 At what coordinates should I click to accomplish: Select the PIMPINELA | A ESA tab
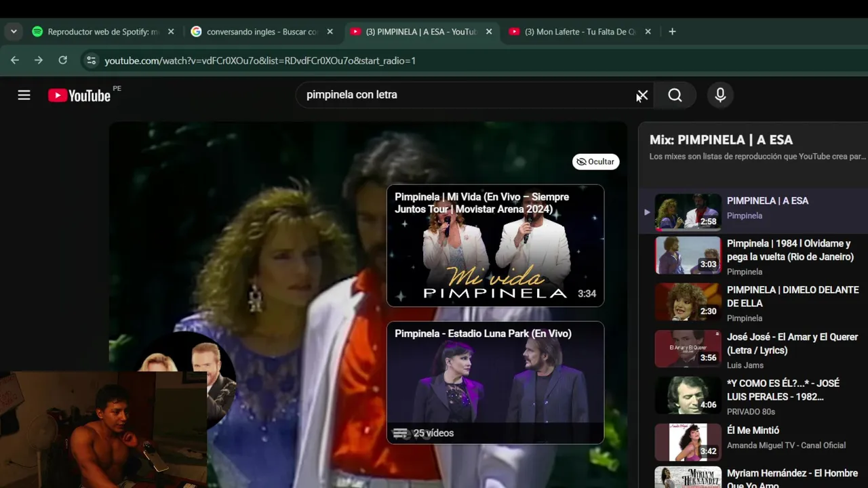pos(420,31)
